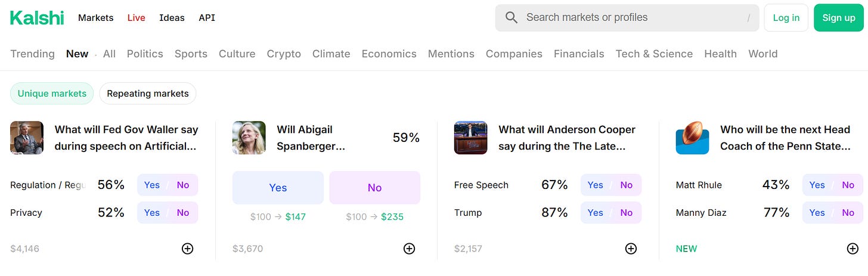This screenshot has width=868, height=276.
Task: Buy Yes on Abigail Spanberger market
Action: (x=278, y=188)
